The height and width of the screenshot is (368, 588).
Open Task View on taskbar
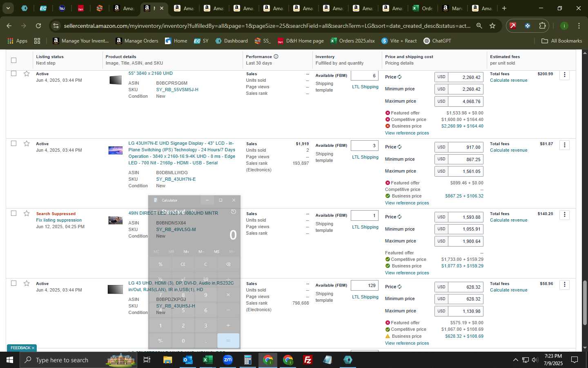click(x=147, y=360)
